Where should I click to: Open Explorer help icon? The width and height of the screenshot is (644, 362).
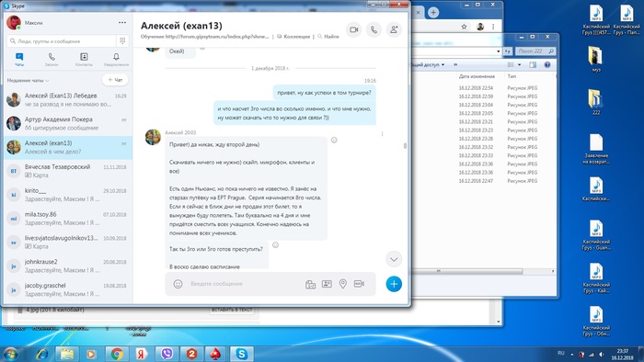point(547,65)
